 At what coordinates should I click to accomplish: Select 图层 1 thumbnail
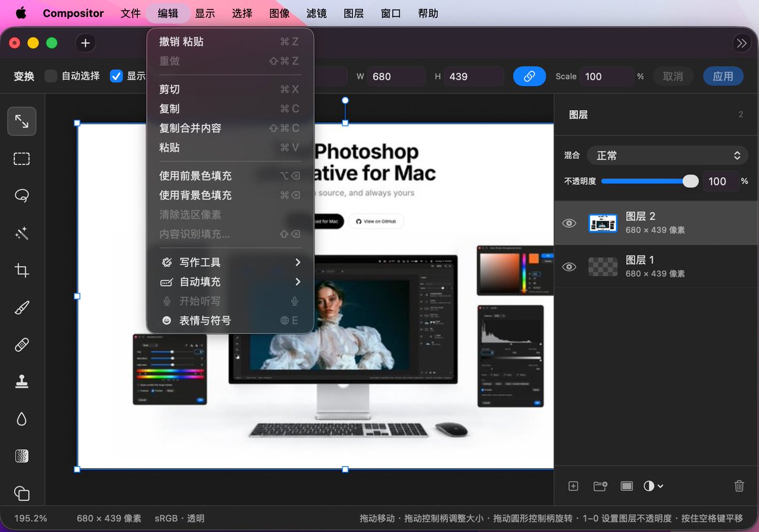click(x=603, y=266)
